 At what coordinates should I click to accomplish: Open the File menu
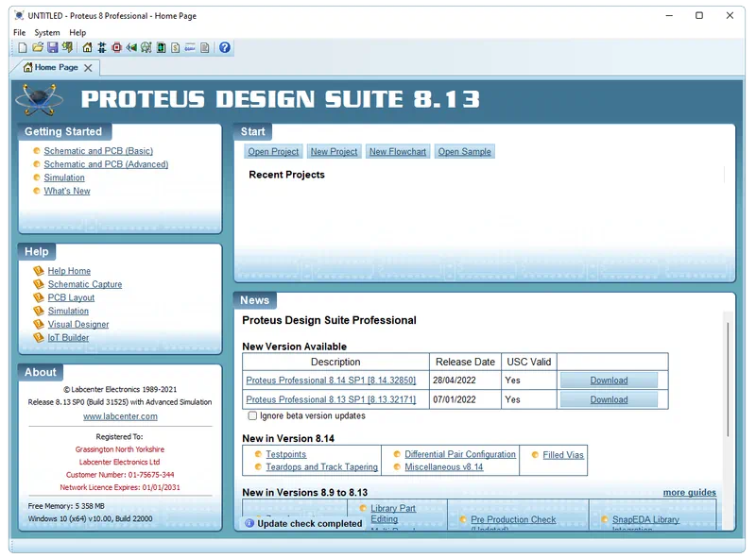[x=19, y=32]
